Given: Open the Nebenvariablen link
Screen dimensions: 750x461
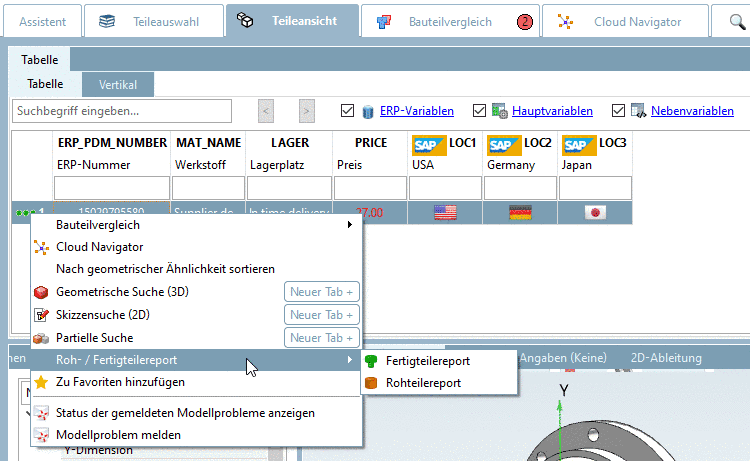Looking at the screenshot, I should click(692, 111).
